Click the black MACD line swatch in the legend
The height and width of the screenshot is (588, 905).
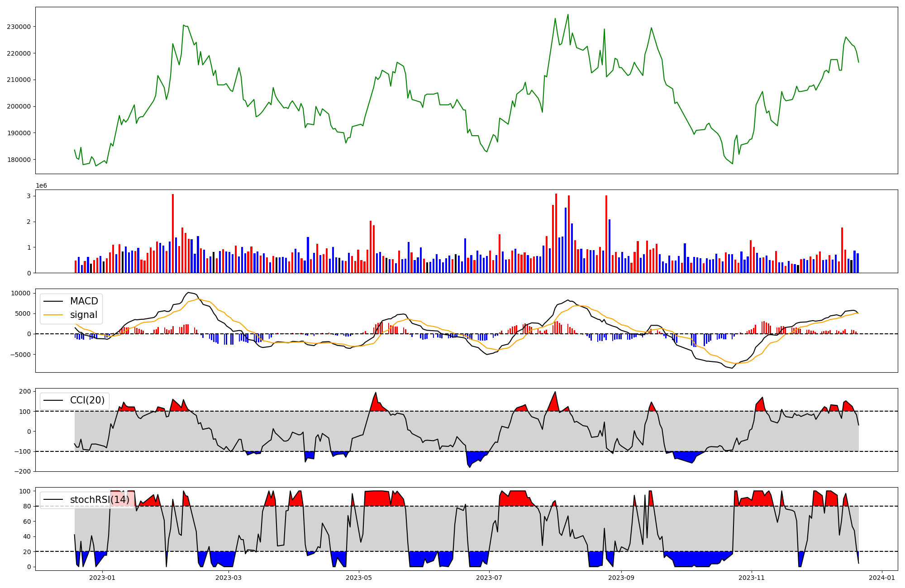(53, 302)
